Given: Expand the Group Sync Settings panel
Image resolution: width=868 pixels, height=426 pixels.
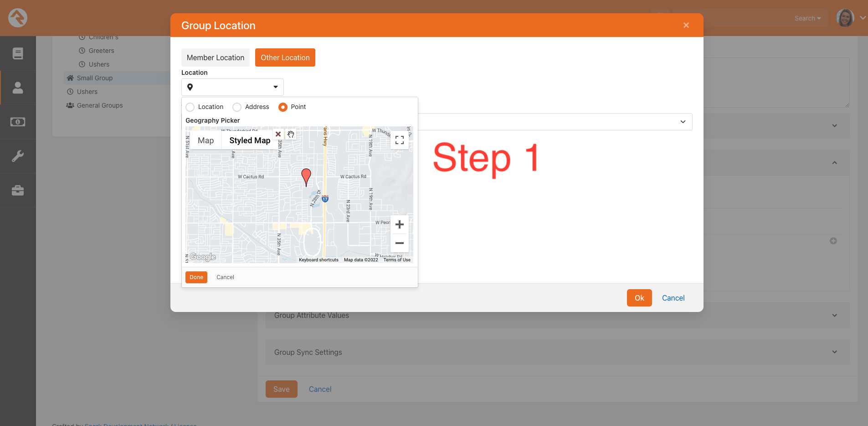Looking at the screenshot, I should [557, 352].
